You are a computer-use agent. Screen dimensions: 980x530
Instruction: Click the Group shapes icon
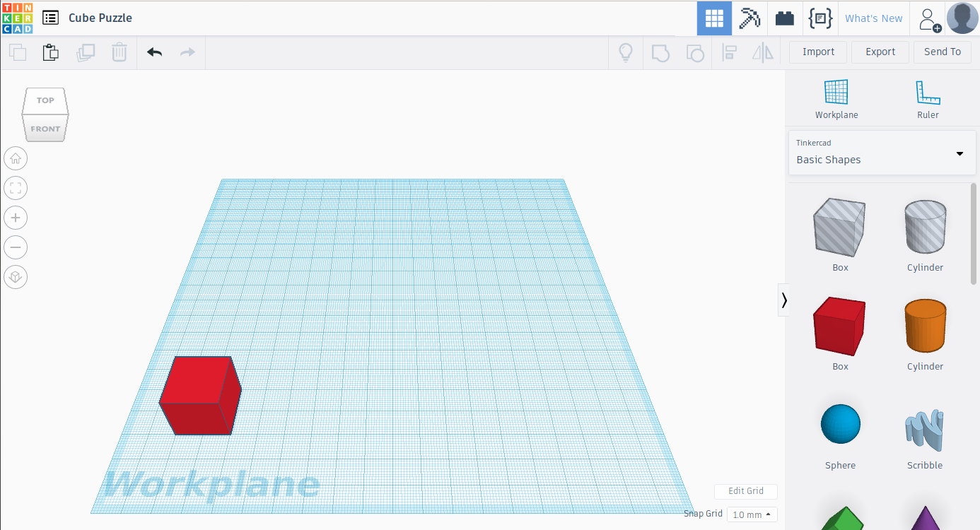coord(660,52)
